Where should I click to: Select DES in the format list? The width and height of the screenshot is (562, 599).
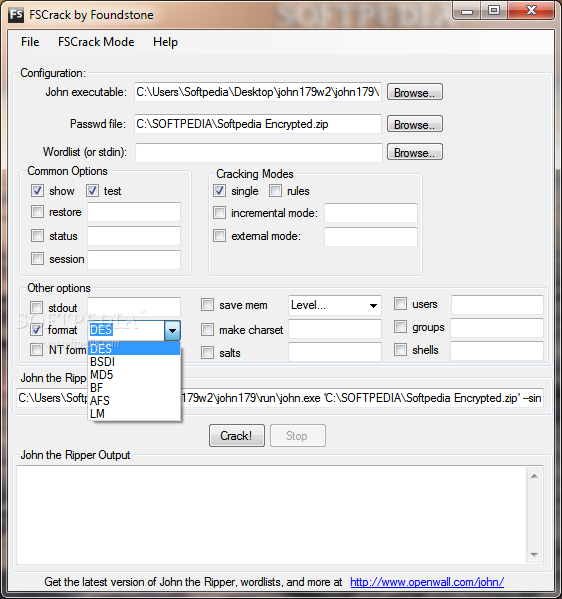click(134, 348)
